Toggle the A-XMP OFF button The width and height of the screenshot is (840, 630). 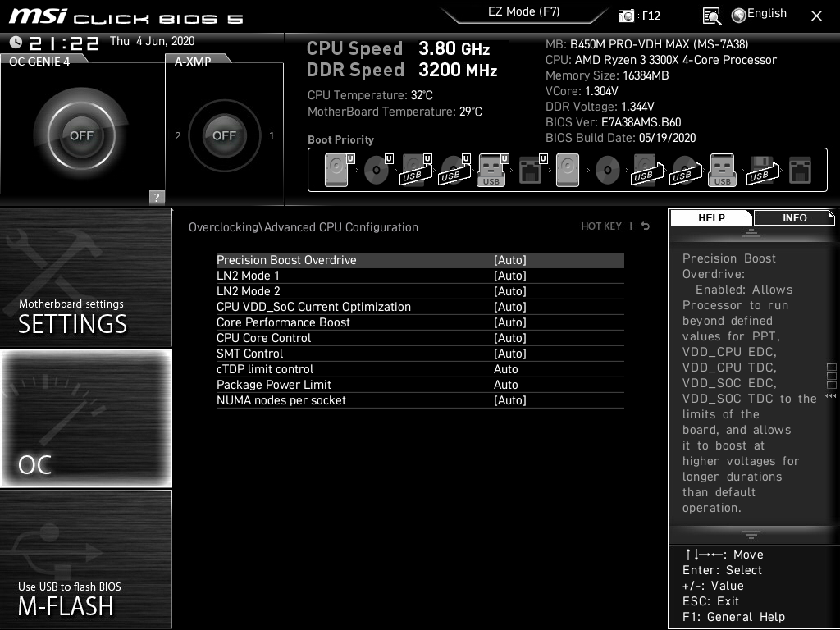pos(225,135)
